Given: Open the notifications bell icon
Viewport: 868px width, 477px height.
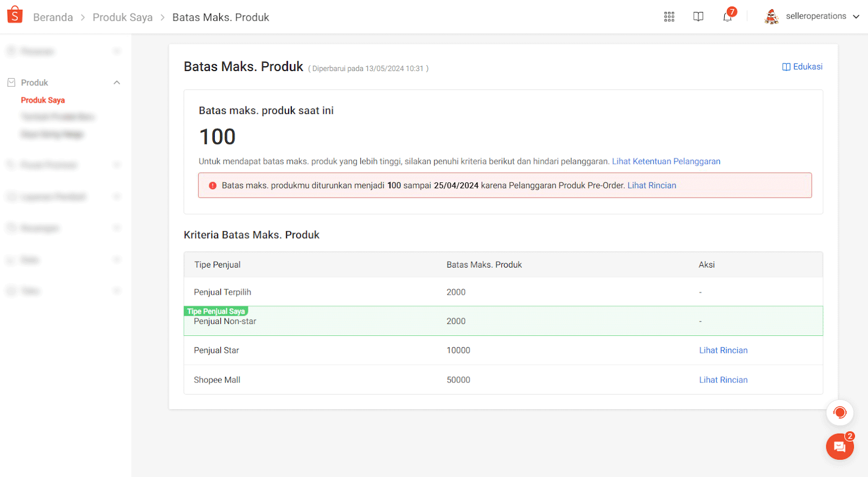Looking at the screenshot, I should coord(727,17).
